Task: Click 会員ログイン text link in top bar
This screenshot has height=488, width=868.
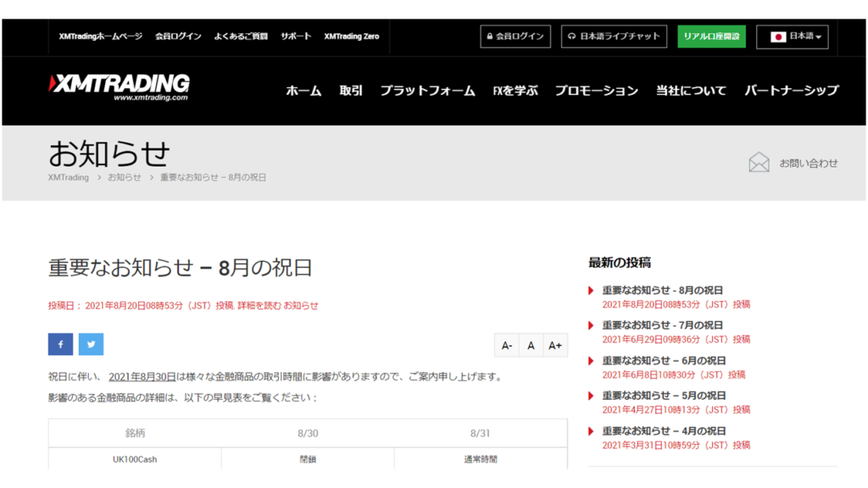Action: [178, 36]
